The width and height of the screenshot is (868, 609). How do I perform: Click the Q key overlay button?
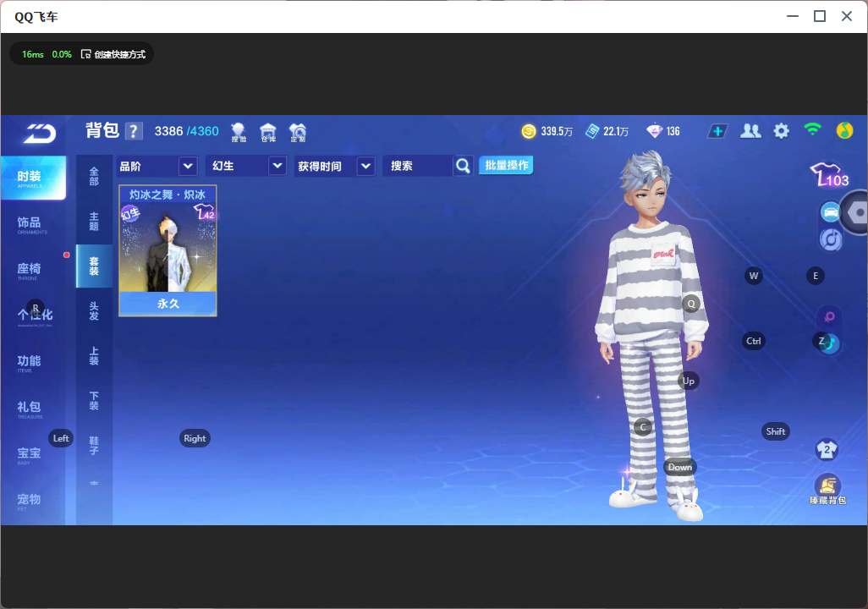691,304
